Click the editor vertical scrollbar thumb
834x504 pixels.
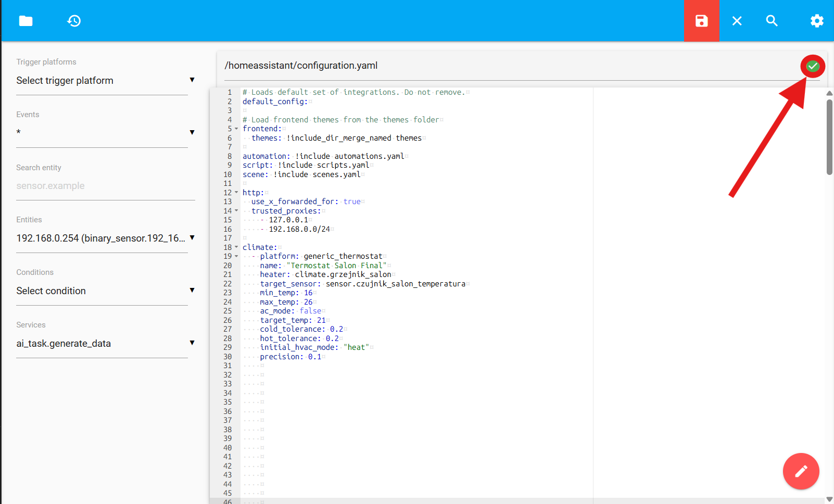829,136
